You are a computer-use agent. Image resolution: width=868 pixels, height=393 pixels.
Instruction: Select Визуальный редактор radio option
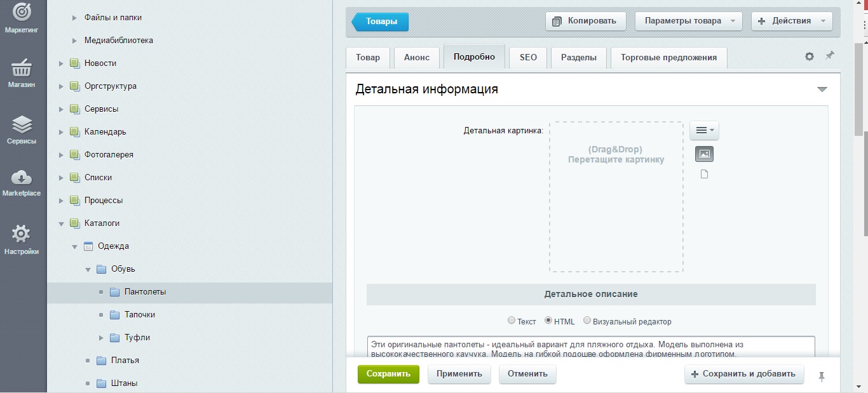pyautogui.click(x=587, y=321)
